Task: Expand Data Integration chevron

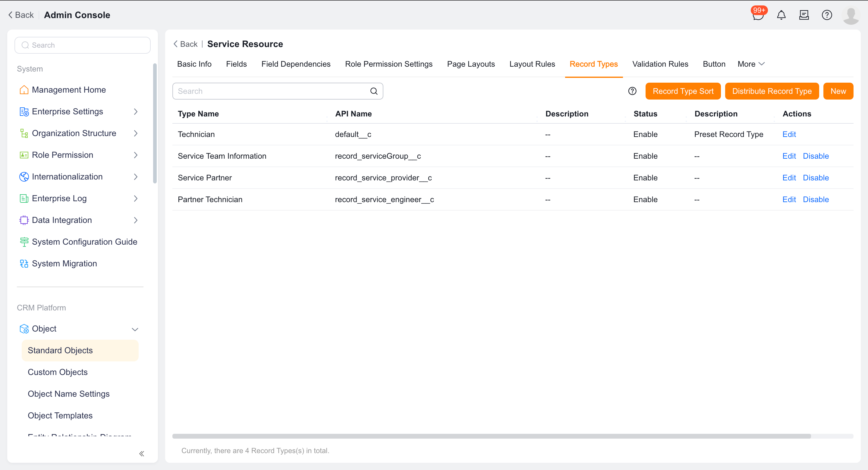Action: pyautogui.click(x=136, y=220)
